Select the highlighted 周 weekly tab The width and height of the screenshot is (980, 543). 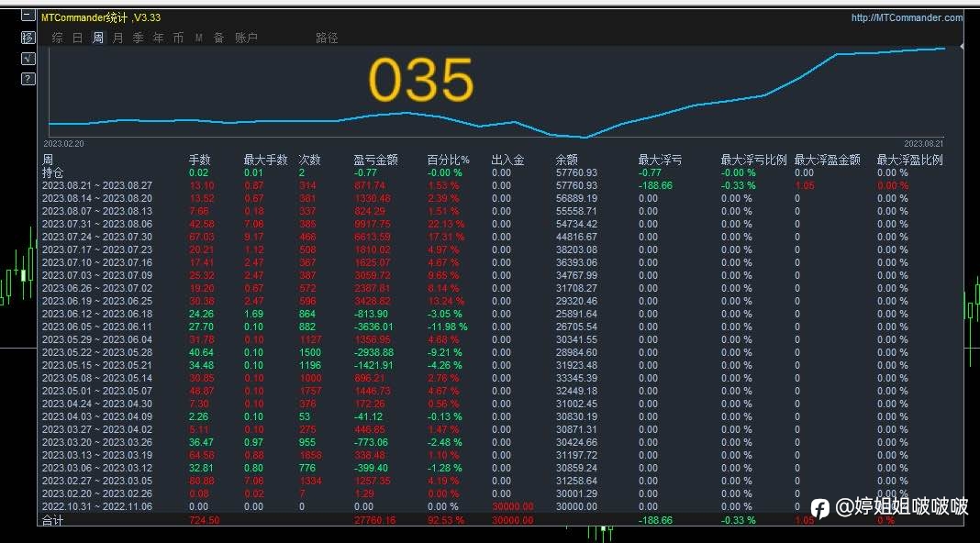pos(98,39)
